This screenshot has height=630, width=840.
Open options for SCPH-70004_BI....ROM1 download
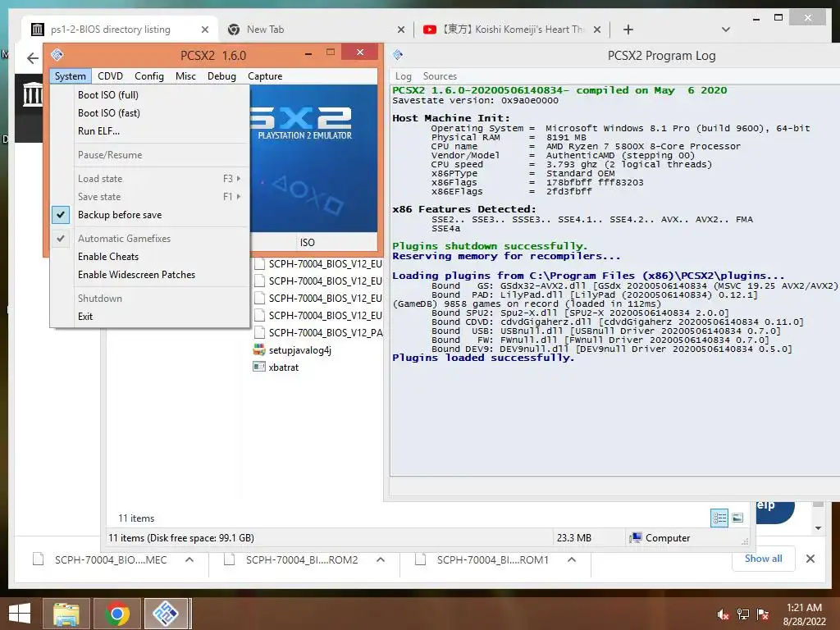click(x=572, y=559)
